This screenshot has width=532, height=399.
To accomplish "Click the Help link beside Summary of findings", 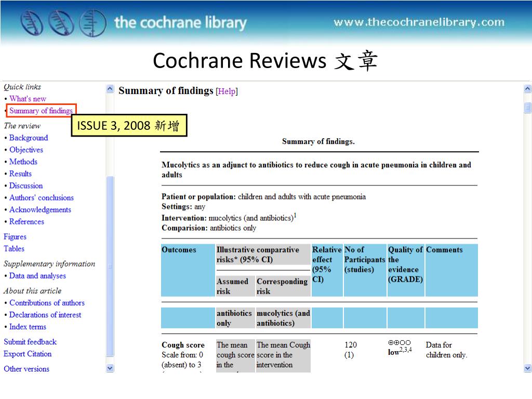I will [227, 91].
